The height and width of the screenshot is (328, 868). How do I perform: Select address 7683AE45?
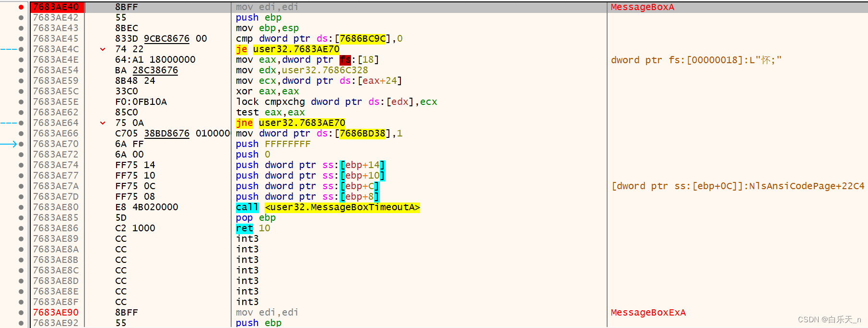click(x=56, y=39)
